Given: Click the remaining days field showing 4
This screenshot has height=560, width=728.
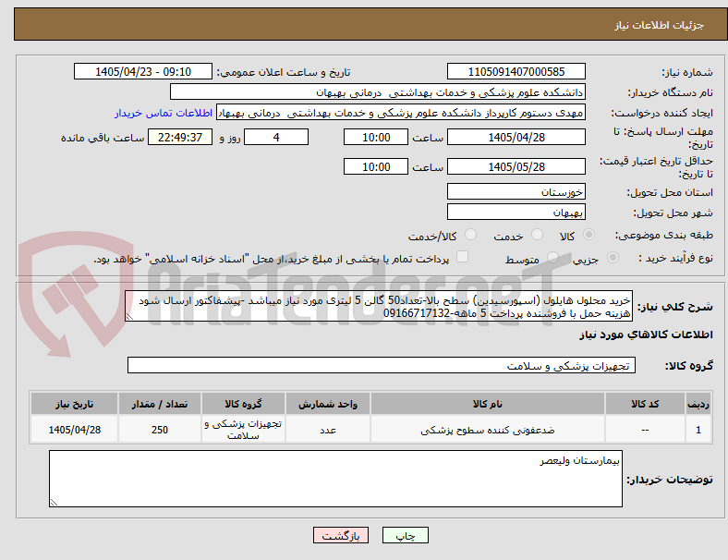Looking at the screenshot, I should pos(276,137).
